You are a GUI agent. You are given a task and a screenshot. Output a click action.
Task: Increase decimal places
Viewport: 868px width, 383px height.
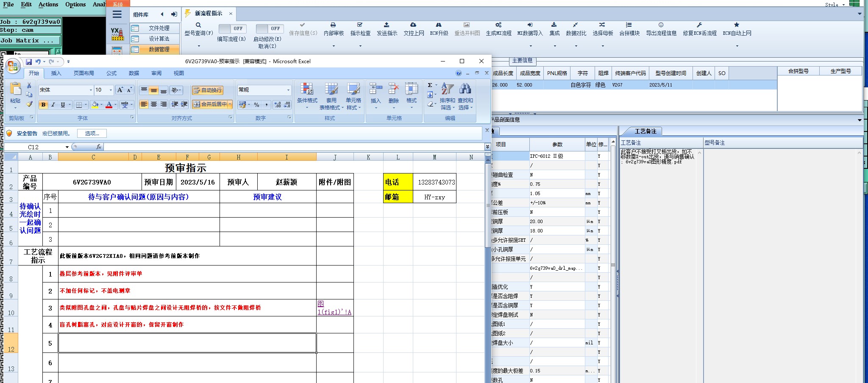278,105
